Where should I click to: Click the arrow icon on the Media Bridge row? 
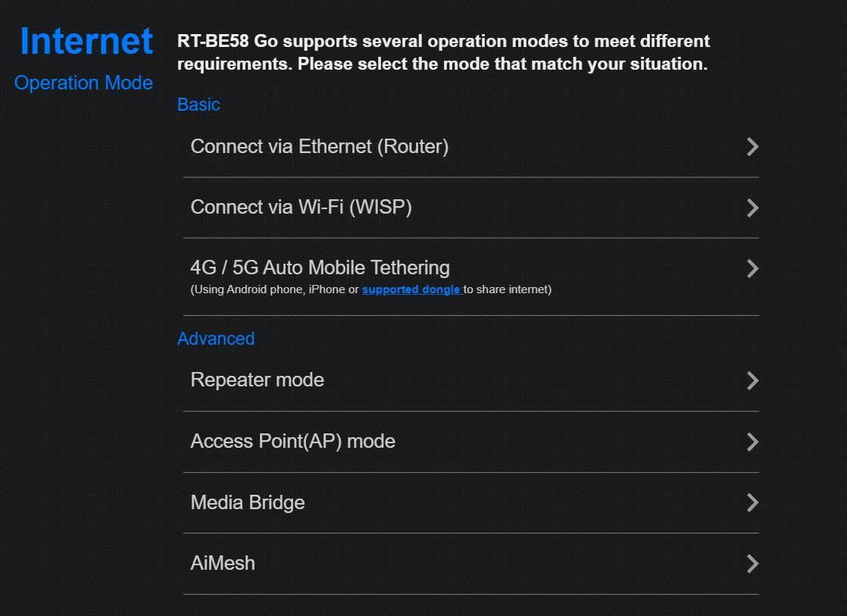tap(752, 502)
